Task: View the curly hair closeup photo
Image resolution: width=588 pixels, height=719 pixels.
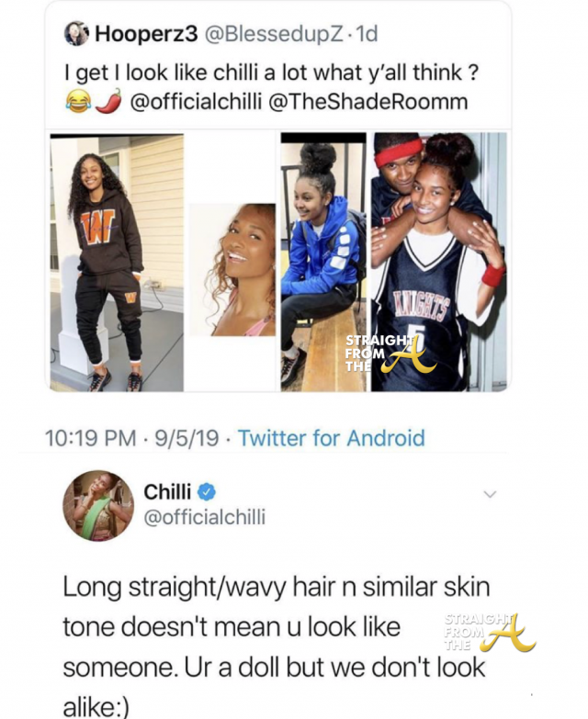Action: [x=232, y=270]
